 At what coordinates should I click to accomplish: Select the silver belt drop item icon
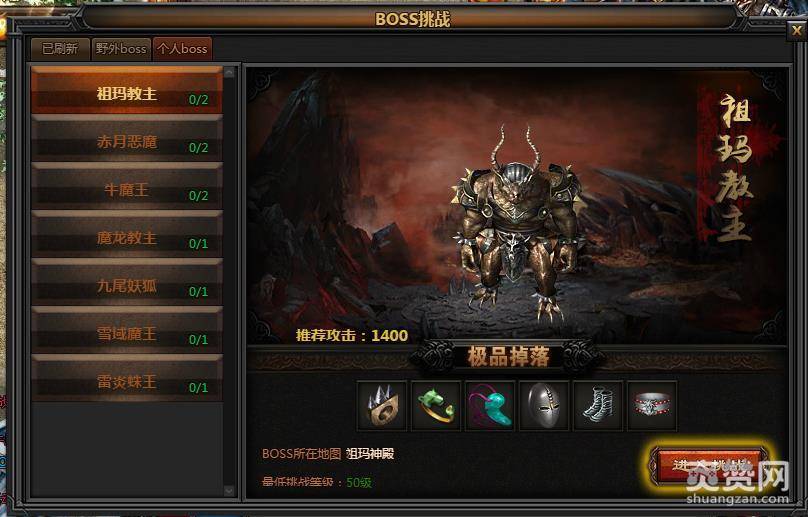[652, 406]
